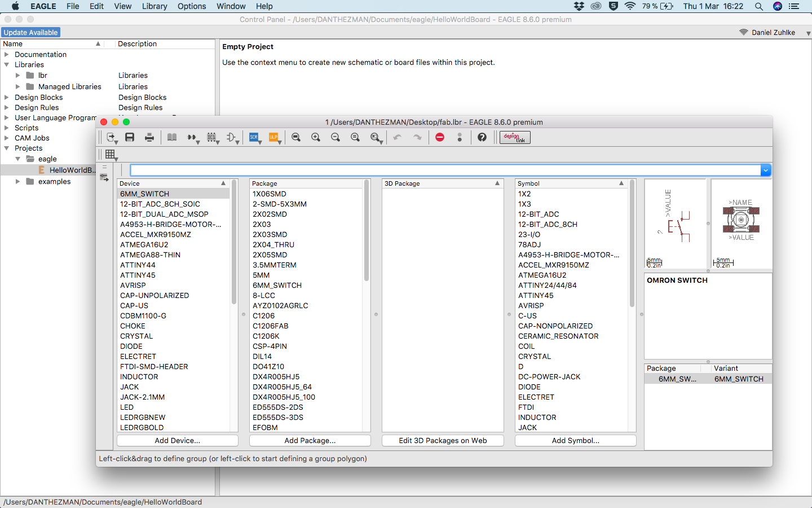This screenshot has width=812, height=508.
Task: Open the command line history dropdown
Action: (766, 170)
